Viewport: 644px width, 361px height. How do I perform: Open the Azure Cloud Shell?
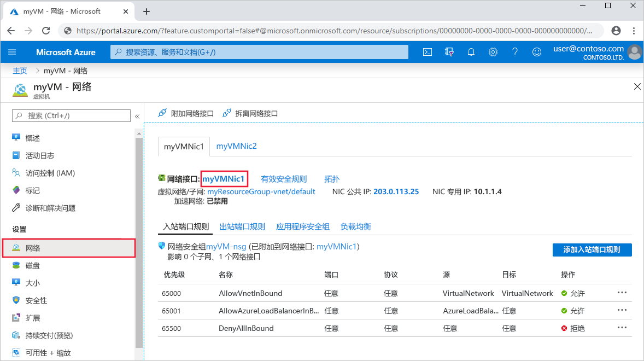click(428, 51)
